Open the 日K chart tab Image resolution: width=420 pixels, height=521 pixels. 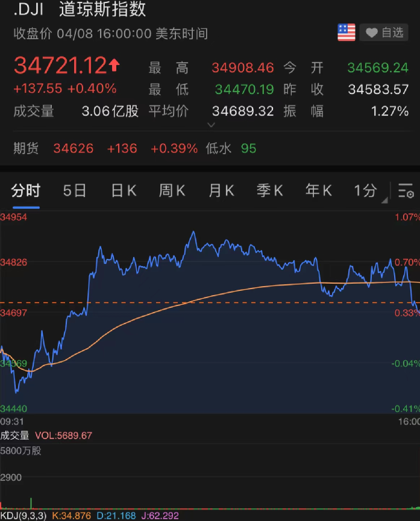pyautogui.click(x=124, y=191)
